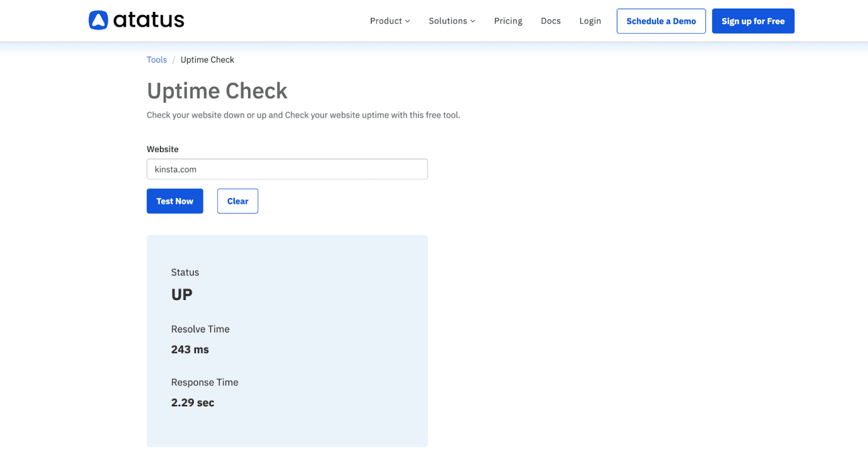868x455 pixels.
Task: Open the Product dropdown menu
Action: click(386, 21)
